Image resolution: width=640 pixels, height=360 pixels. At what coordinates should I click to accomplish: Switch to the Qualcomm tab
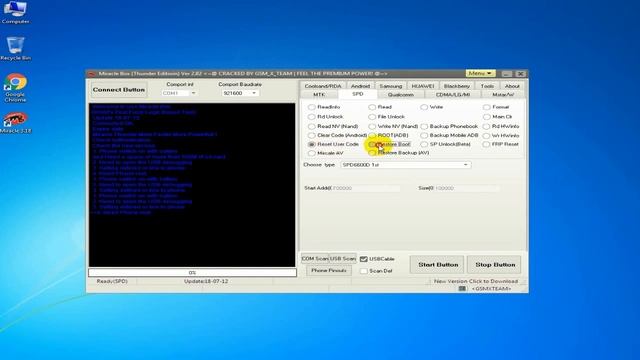click(400, 95)
